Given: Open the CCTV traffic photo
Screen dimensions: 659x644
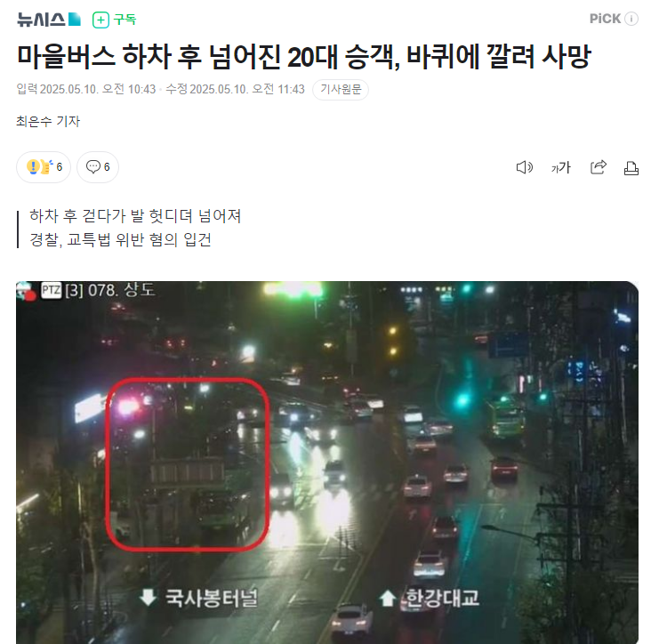Looking at the screenshot, I should tap(327, 463).
